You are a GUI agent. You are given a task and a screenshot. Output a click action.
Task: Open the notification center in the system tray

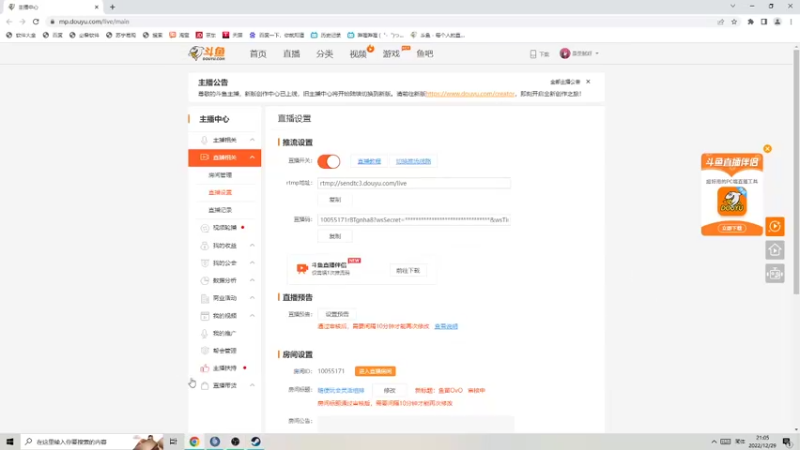pyautogui.click(x=787, y=442)
